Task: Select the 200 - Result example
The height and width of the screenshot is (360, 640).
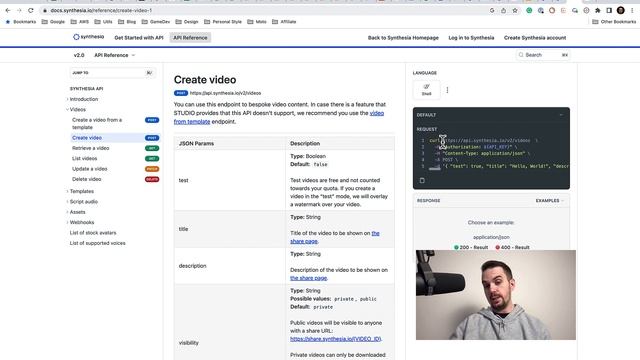Action: click(471, 247)
